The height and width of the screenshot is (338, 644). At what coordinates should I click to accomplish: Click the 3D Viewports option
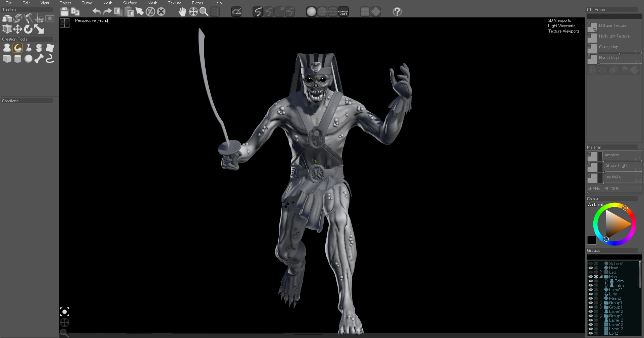[x=559, y=20]
